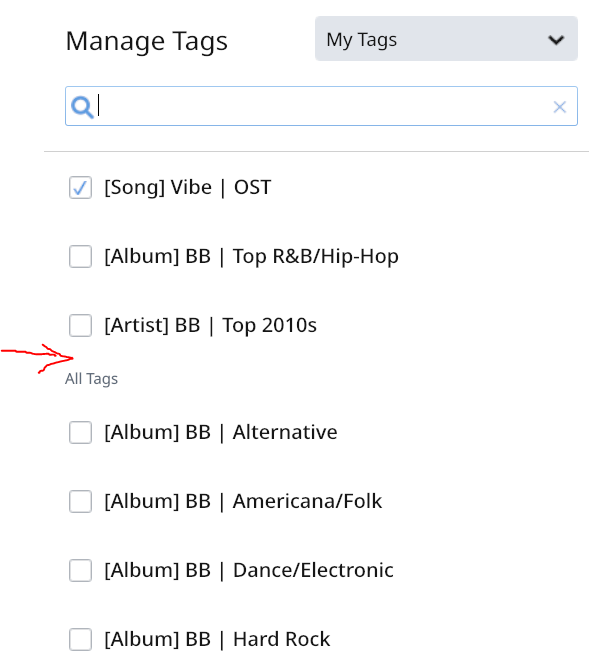Focus the tag search input field
Image resolution: width=589 pixels, height=666 pixels.
pos(321,106)
